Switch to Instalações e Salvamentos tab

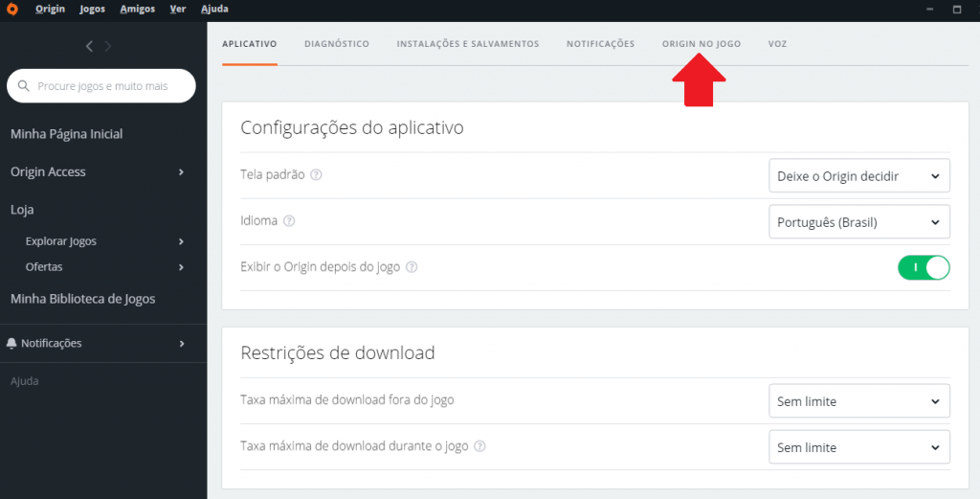468,44
